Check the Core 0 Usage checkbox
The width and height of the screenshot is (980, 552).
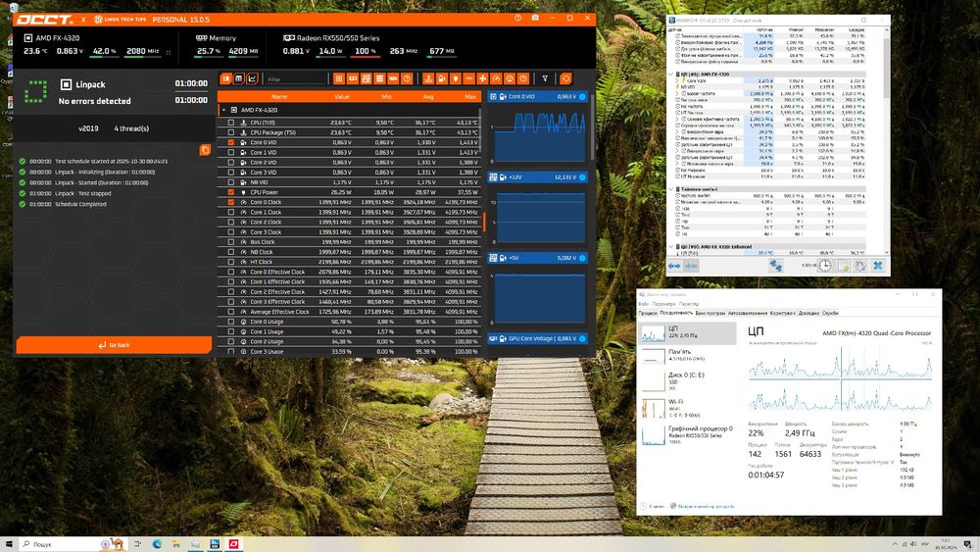(230, 322)
